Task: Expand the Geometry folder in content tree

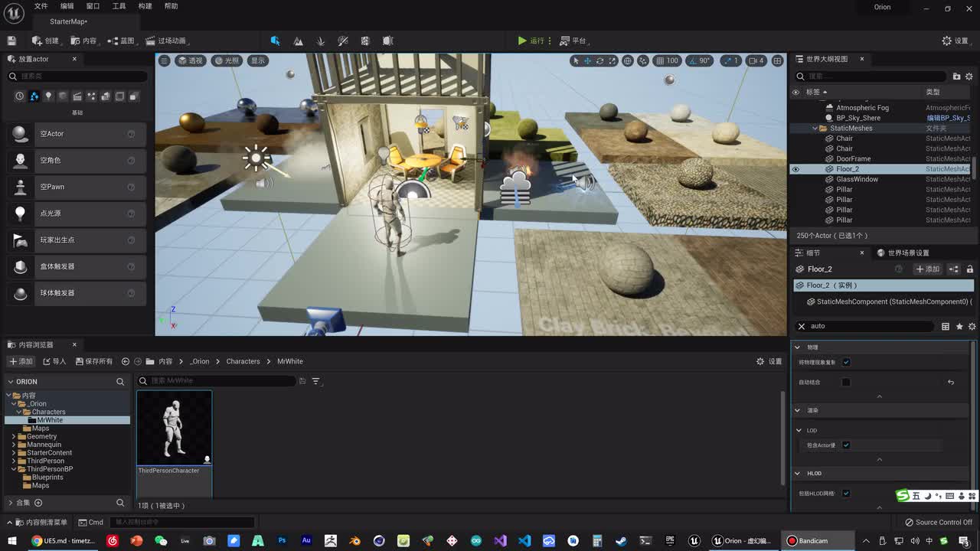Action: tap(14, 437)
